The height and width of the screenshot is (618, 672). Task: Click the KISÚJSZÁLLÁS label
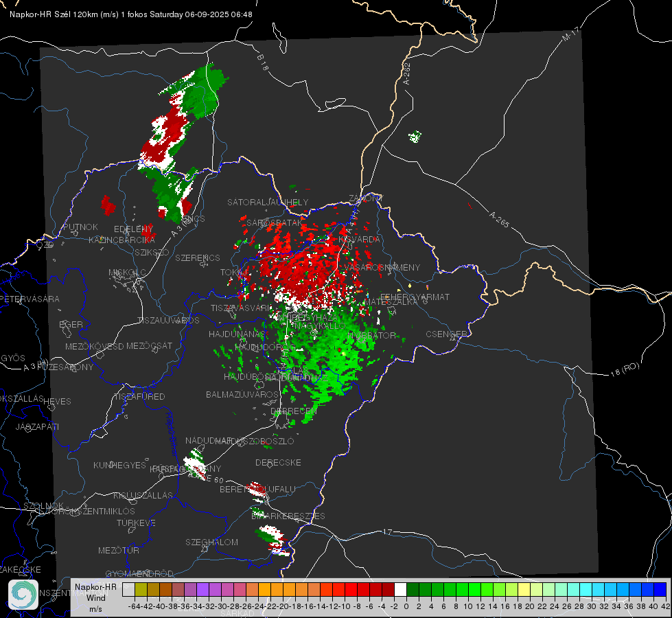pyautogui.click(x=143, y=495)
